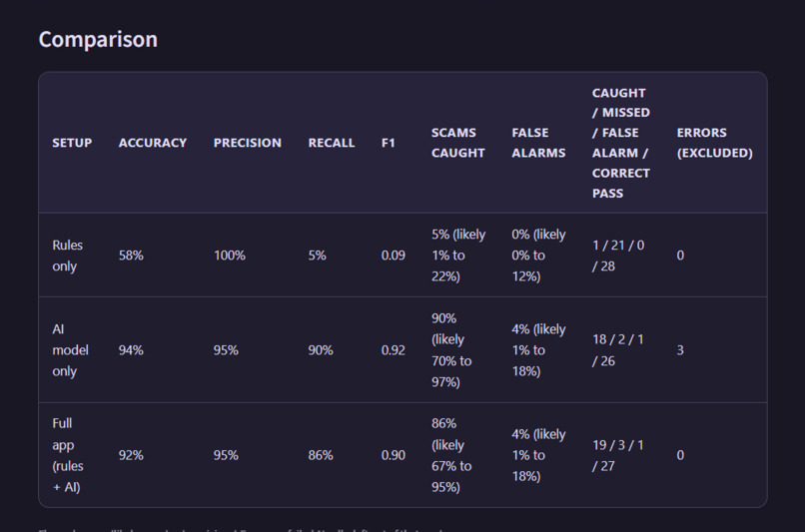Select the AI model only row label
805x532 pixels.
[x=70, y=350]
